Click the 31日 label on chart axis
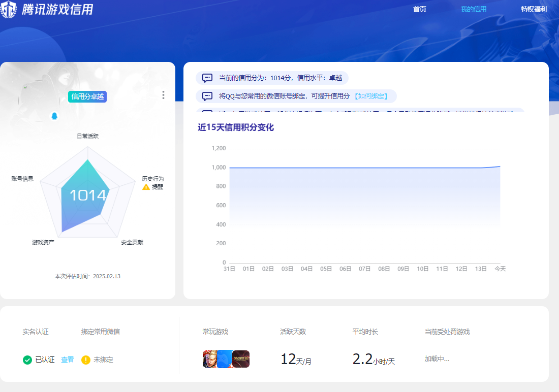The width and height of the screenshot is (559, 392). coord(229,269)
